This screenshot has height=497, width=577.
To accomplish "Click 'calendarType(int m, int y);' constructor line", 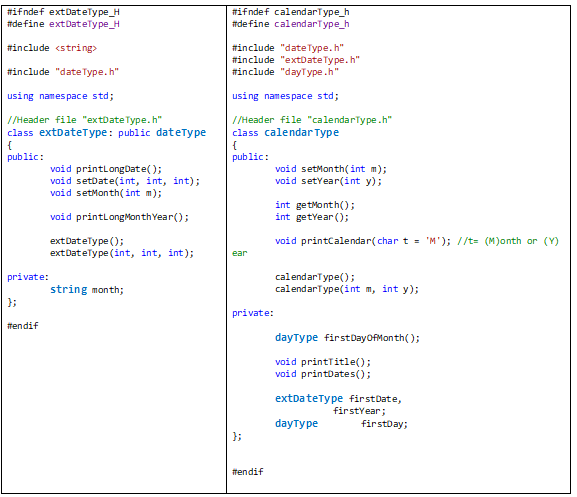I will [x=347, y=289].
